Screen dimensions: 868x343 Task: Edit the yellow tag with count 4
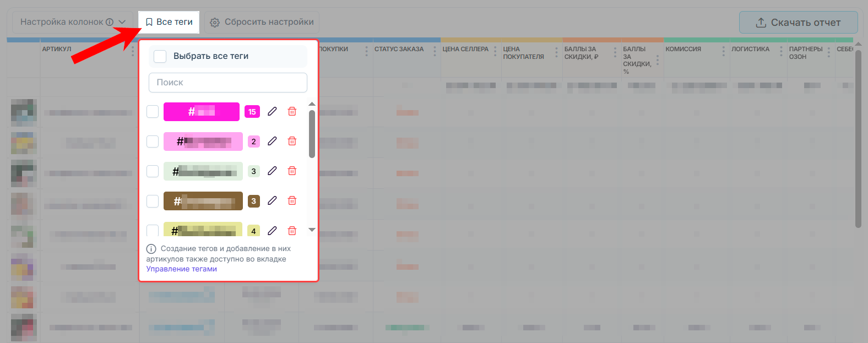coord(272,231)
